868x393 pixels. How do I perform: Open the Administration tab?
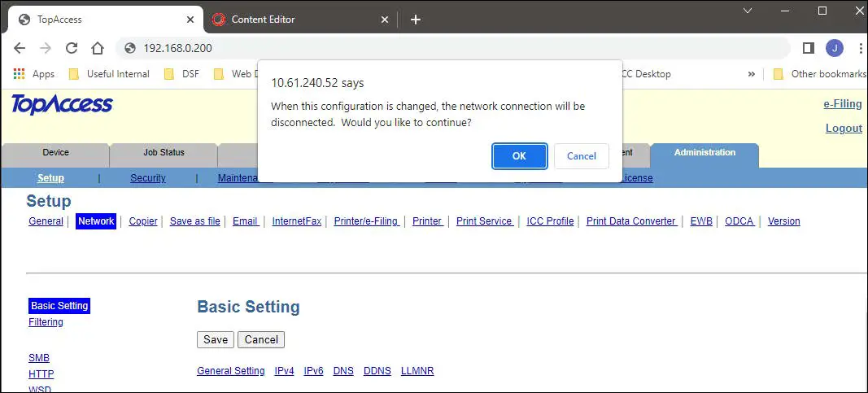coord(704,153)
